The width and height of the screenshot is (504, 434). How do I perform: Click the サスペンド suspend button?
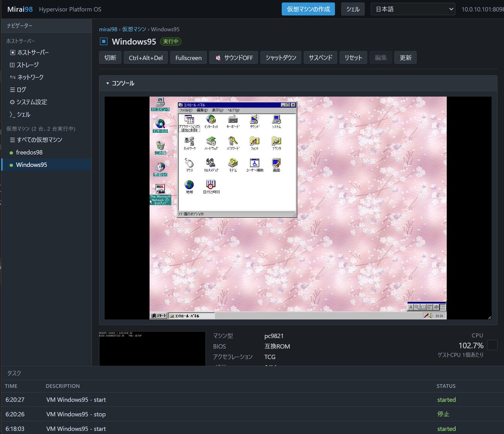pyautogui.click(x=320, y=58)
